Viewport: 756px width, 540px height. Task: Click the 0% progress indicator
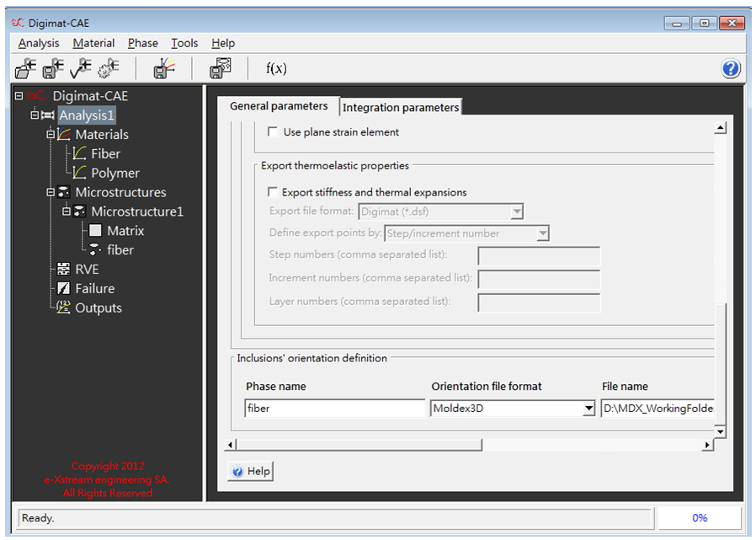pyautogui.click(x=699, y=518)
